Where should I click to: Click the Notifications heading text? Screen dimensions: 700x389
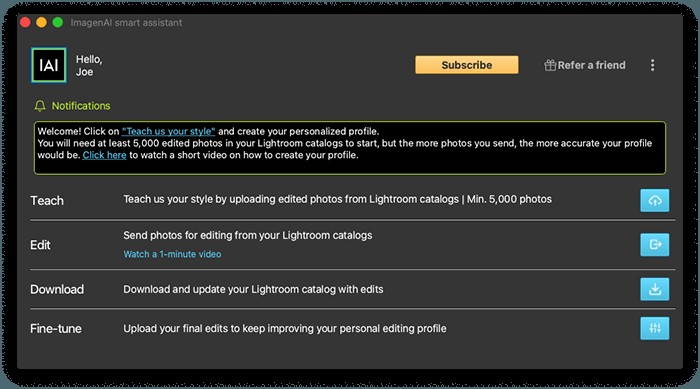click(81, 106)
